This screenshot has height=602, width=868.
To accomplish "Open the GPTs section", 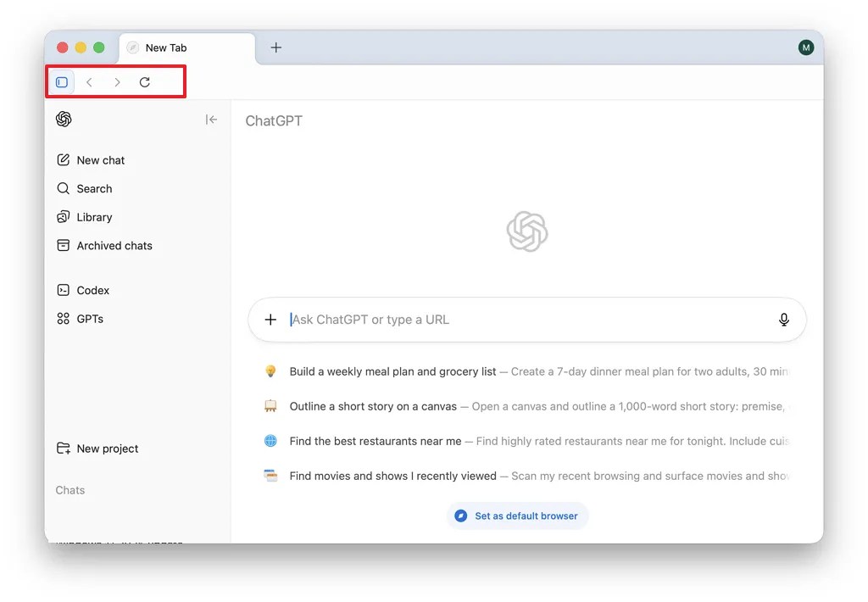I will pos(91,318).
